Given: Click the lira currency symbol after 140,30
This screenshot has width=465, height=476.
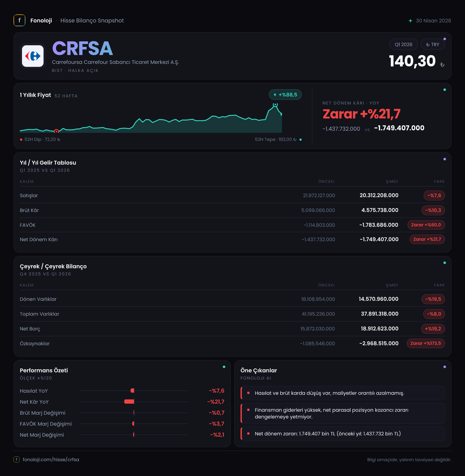Looking at the screenshot, I should click(x=442, y=65).
